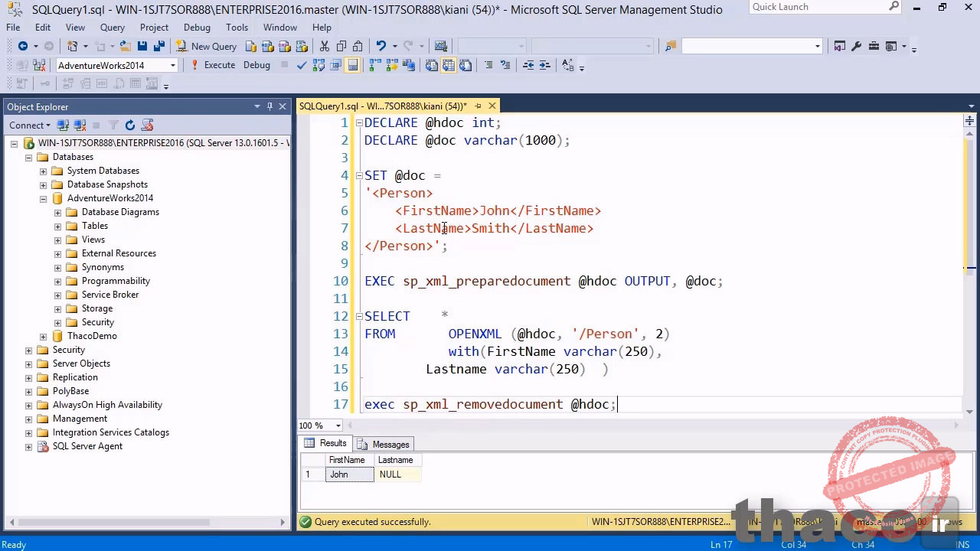Collapse the AdventureWorks2014 database node
Image resolution: width=980 pixels, height=551 pixels.
[44, 198]
